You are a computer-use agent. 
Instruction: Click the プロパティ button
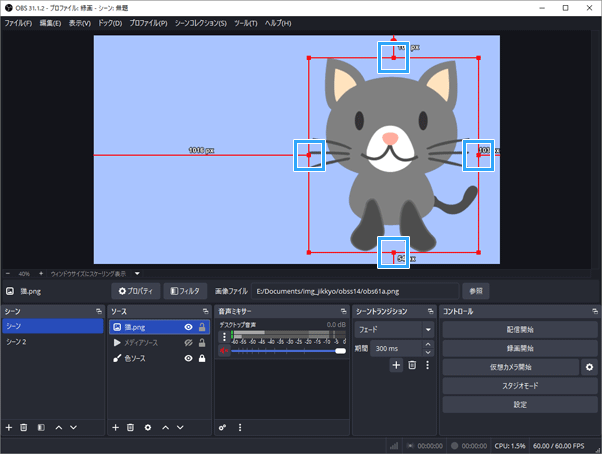click(136, 291)
